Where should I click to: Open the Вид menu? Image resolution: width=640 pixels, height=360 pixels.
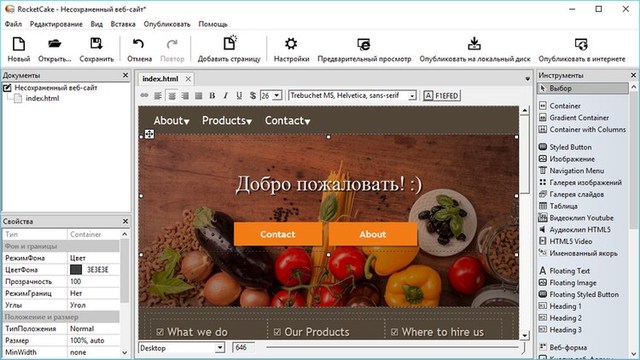tap(96, 24)
